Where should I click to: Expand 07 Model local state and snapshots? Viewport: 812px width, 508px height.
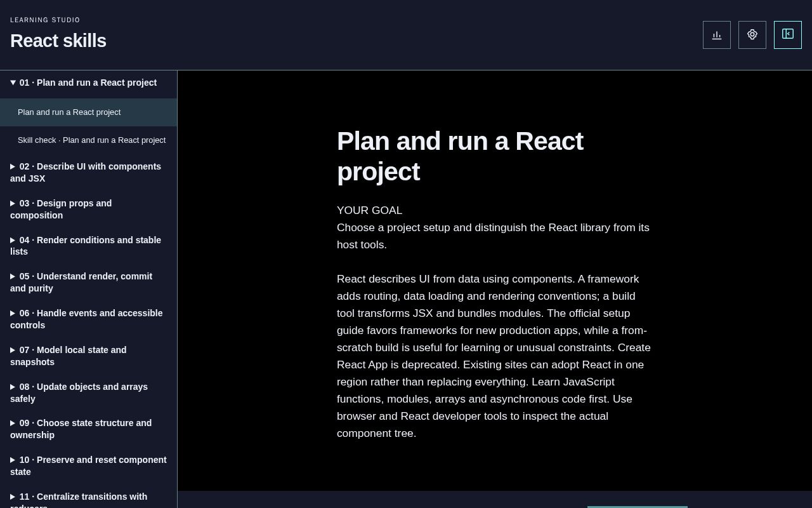coord(88,356)
